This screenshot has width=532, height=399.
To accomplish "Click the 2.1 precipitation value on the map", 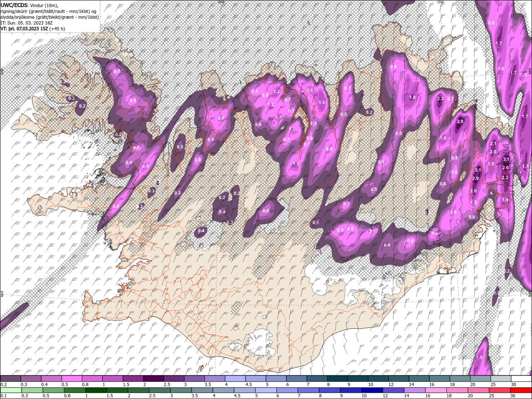I will (x=493, y=143).
